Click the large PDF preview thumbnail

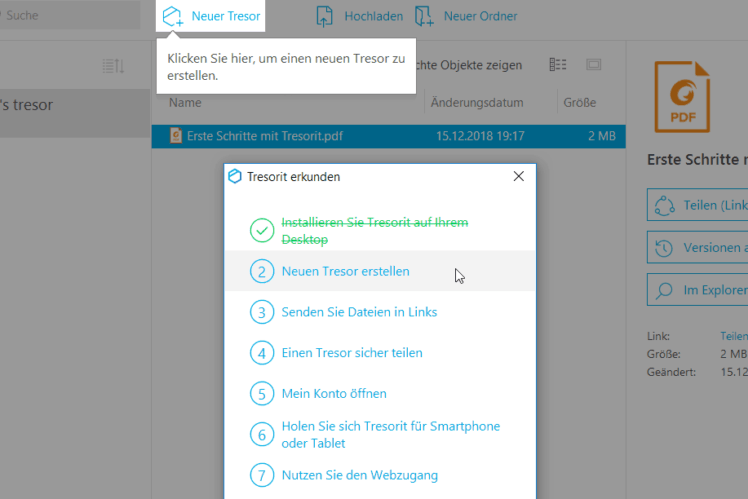[682, 97]
